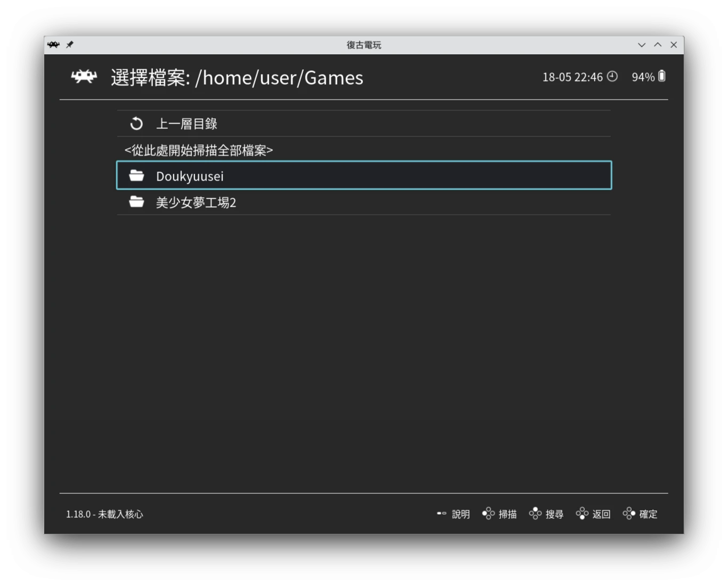Viewport: 728px width, 586px height.
Task: Click the battery icon in the header
Action: pos(662,77)
